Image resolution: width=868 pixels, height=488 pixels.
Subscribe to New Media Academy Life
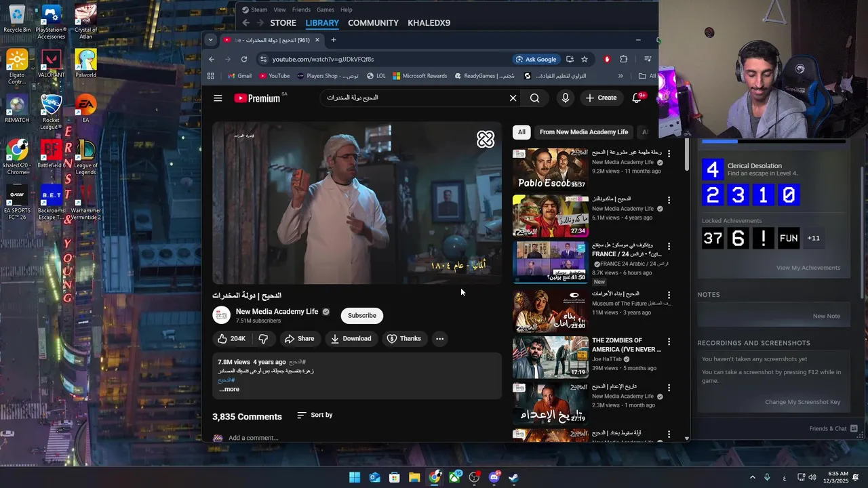coord(362,315)
